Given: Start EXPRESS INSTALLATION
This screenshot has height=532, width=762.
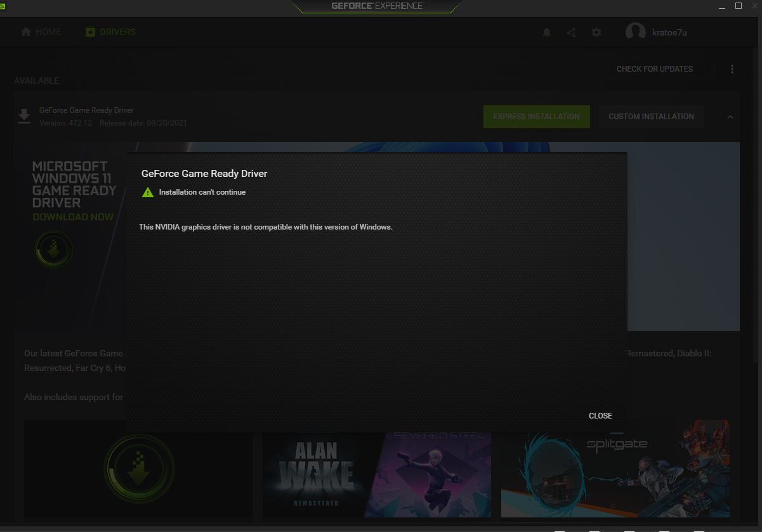Looking at the screenshot, I should click(x=537, y=117).
